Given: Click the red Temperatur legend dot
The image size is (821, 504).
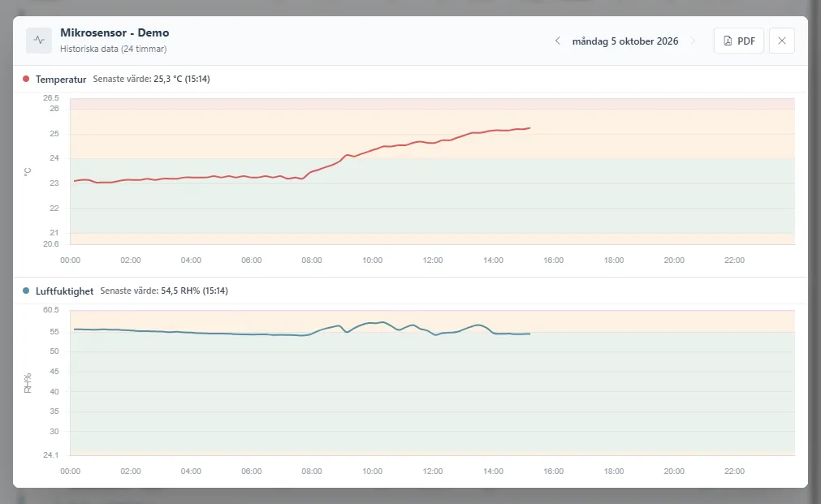Looking at the screenshot, I should click(26, 79).
